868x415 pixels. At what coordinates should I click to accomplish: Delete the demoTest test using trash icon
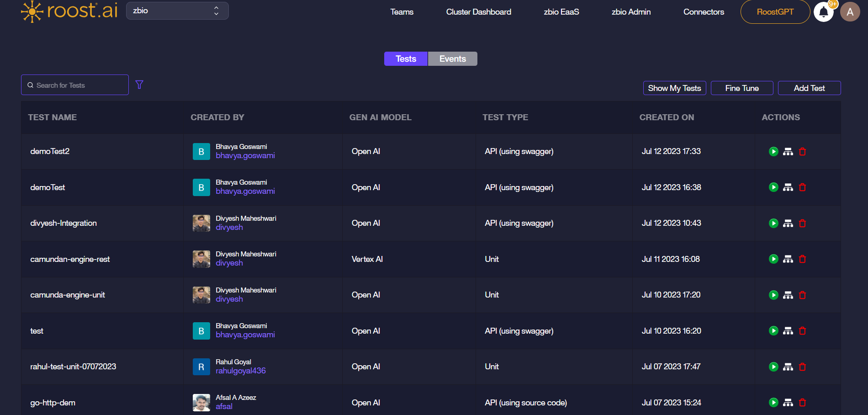(x=802, y=187)
